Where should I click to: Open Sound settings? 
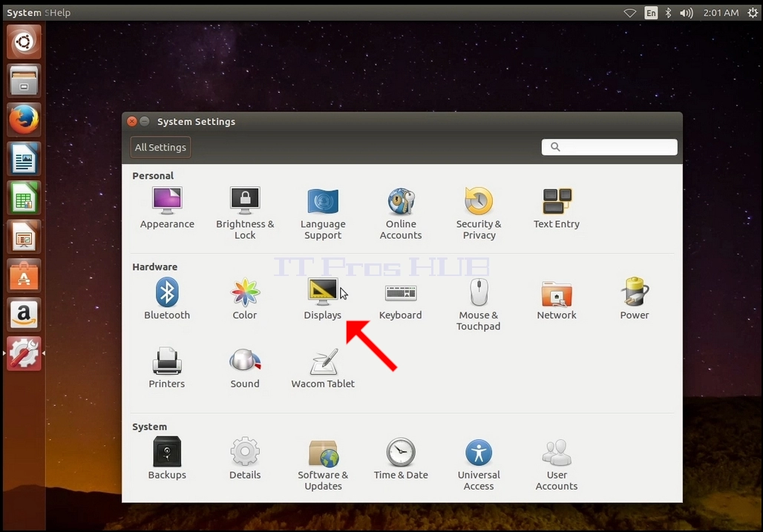click(245, 367)
